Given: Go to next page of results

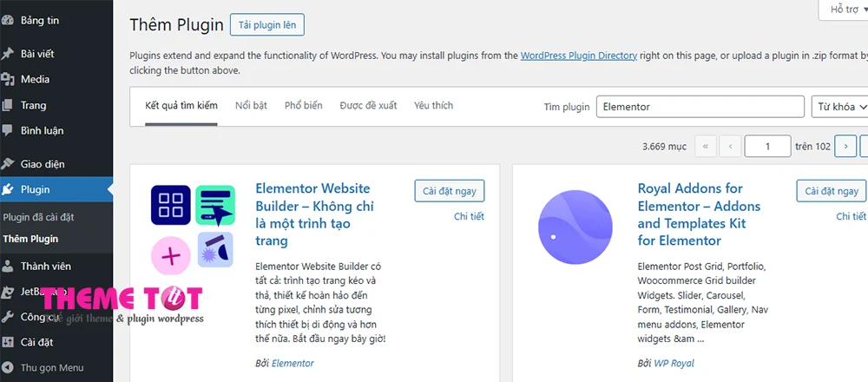Looking at the screenshot, I should [845, 146].
